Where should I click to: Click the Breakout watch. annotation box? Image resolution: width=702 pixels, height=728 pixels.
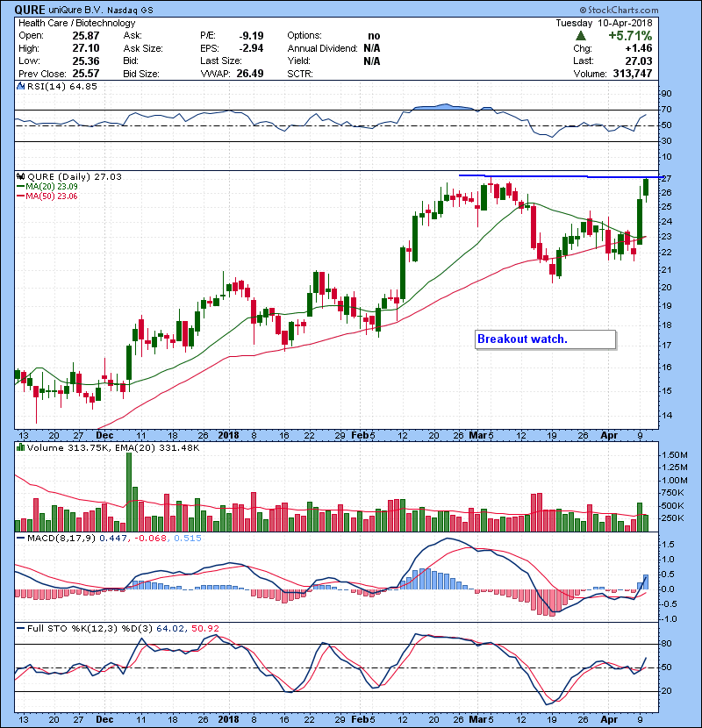tap(546, 339)
